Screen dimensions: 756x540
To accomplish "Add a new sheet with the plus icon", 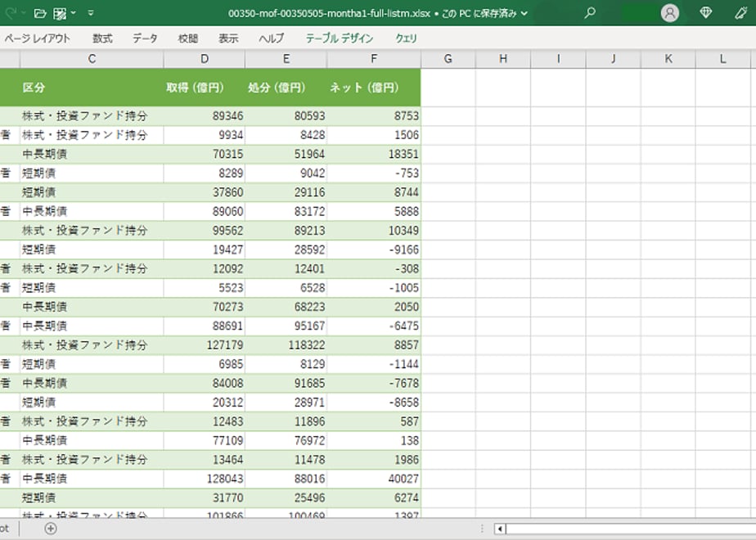I will click(51, 529).
